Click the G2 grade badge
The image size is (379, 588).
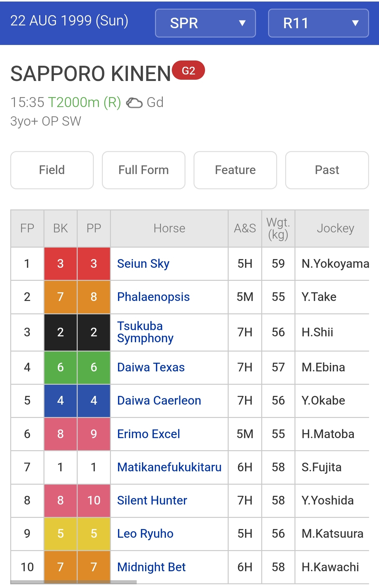pyautogui.click(x=188, y=70)
